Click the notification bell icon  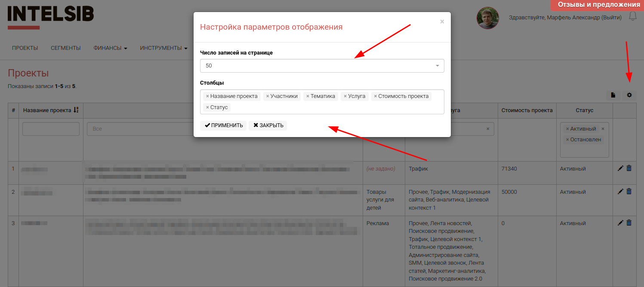click(632, 17)
